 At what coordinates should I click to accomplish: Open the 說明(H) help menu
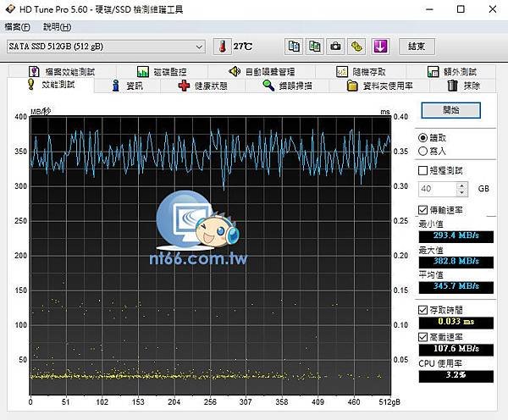[57, 27]
